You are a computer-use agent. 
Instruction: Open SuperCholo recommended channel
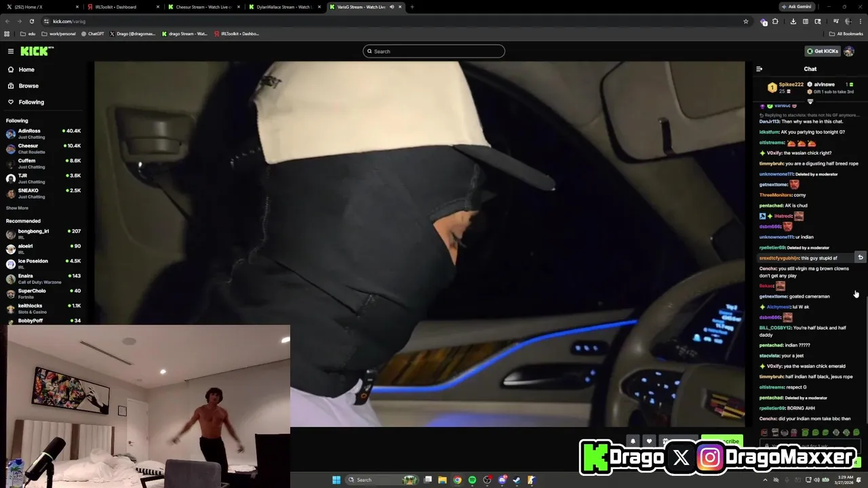point(43,293)
